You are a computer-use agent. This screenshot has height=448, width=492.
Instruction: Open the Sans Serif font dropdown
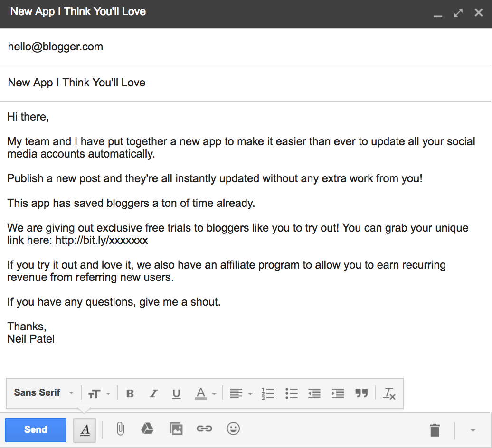44,393
